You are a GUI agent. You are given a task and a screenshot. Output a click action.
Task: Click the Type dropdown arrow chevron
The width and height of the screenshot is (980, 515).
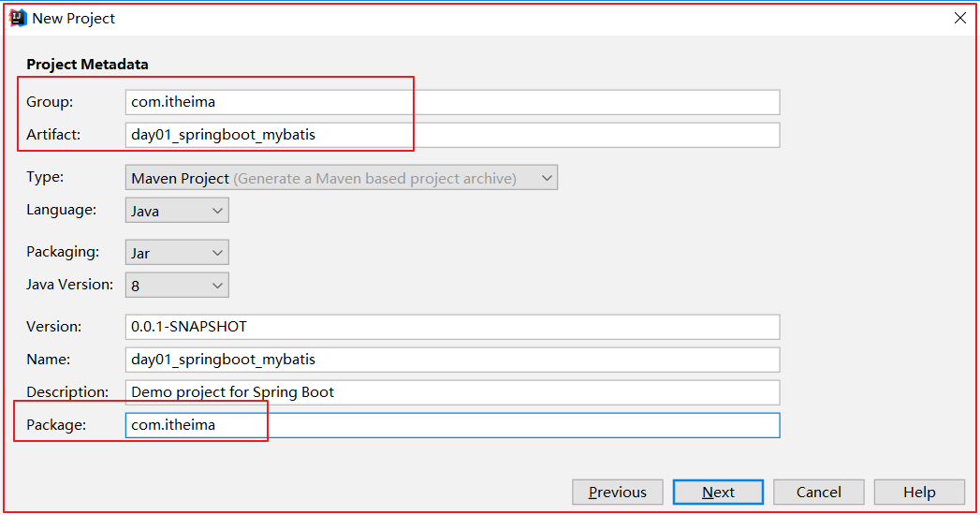point(547,178)
